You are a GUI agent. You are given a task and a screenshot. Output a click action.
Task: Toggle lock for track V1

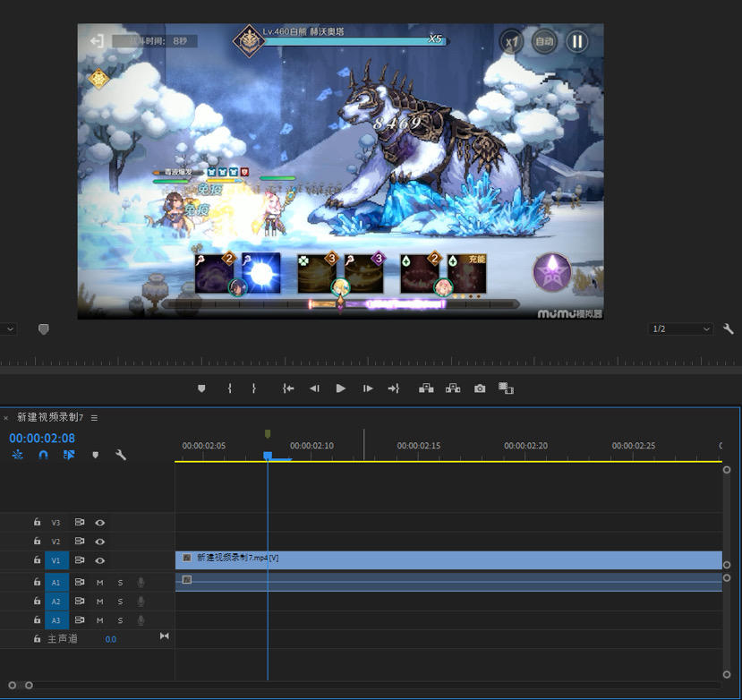click(37, 559)
